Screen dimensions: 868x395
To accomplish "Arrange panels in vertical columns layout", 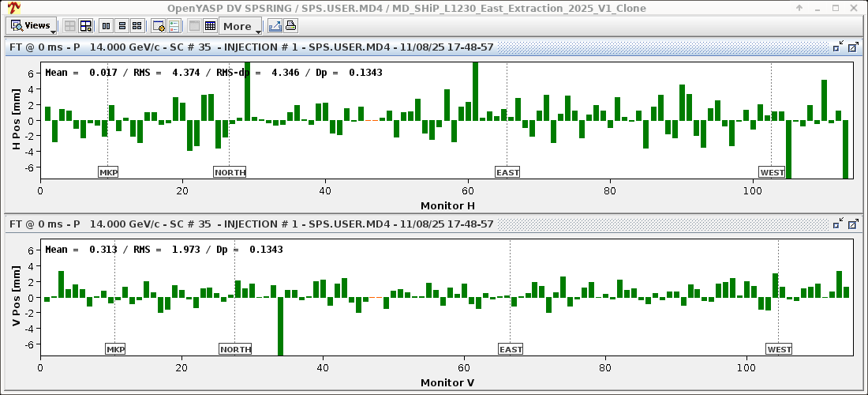I will coord(107,26).
